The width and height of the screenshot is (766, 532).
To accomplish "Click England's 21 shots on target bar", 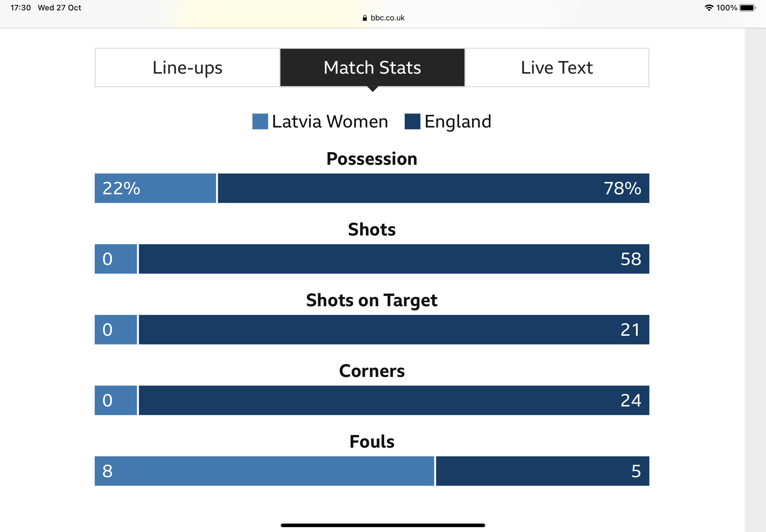I will (394, 330).
